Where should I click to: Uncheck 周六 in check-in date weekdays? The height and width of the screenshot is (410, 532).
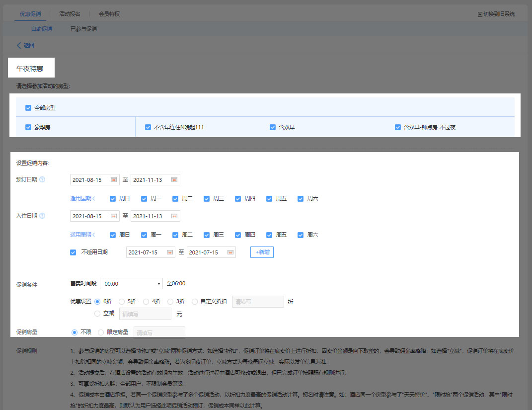pyautogui.click(x=301, y=235)
